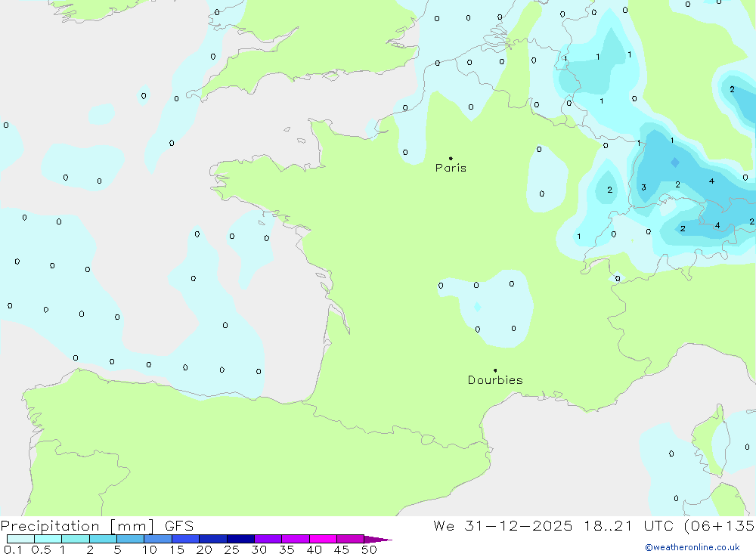Pick the 0.1–0.5 mm legend color swatch

coord(20,539)
